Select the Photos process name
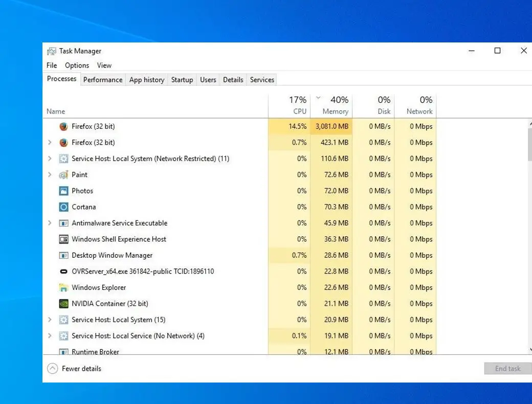 82,191
